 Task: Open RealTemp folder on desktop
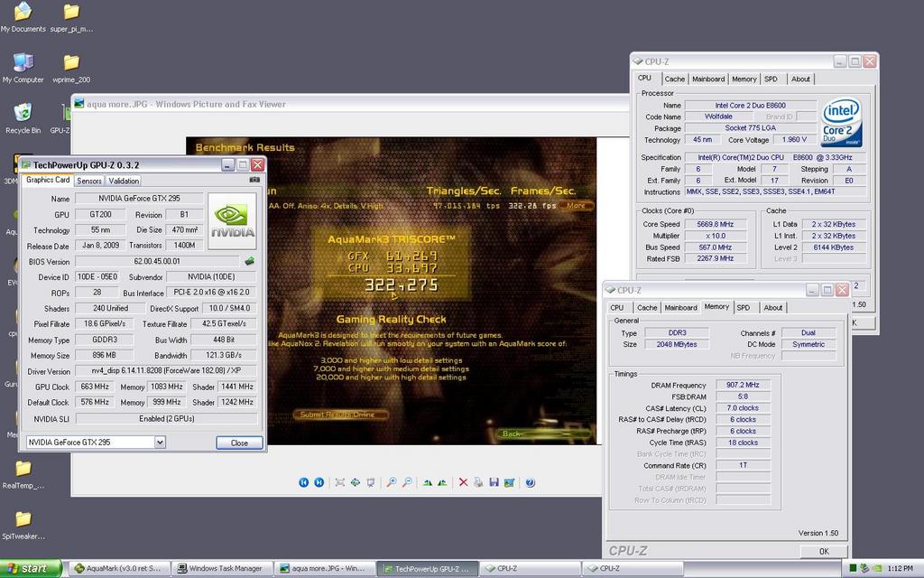click(x=23, y=474)
